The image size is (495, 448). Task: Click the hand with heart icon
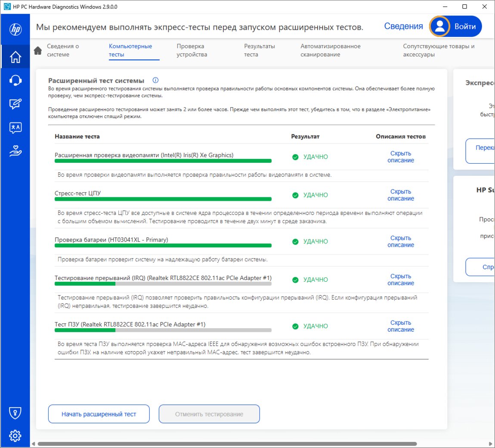tap(15, 151)
